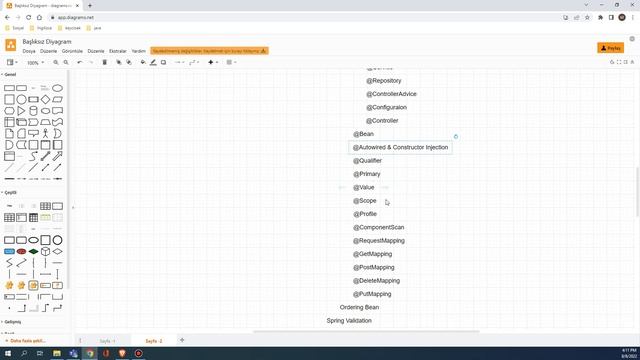Viewport: 640px width, 360px height.
Task: Select the diamond shape in Genel palette
Action: coord(45,99)
